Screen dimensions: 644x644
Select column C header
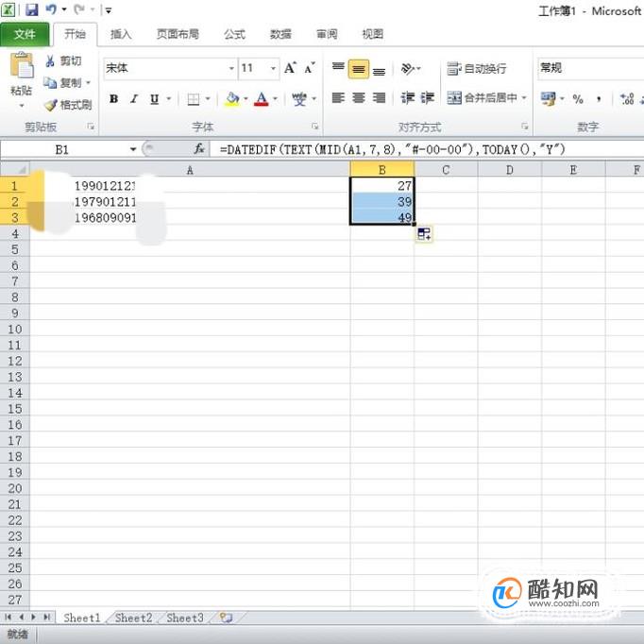[x=446, y=170]
